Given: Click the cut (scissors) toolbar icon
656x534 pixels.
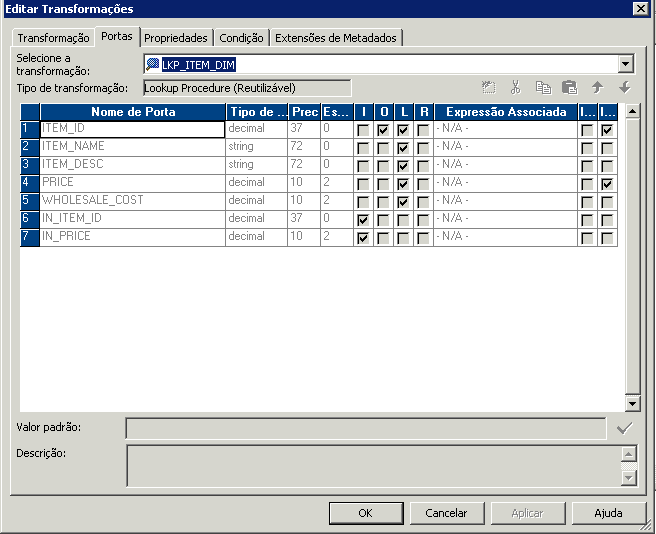Looking at the screenshot, I should coord(515,87).
